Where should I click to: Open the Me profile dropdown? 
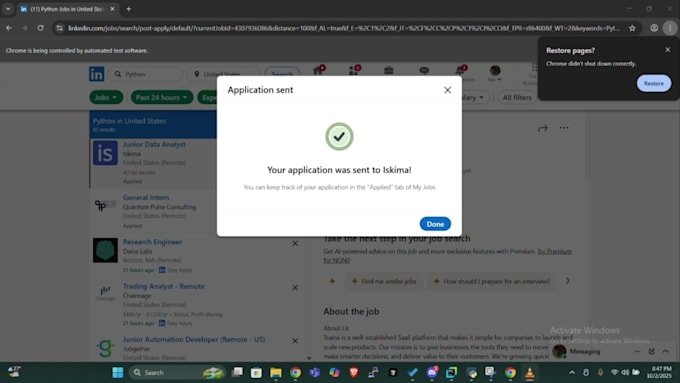point(494,73)
